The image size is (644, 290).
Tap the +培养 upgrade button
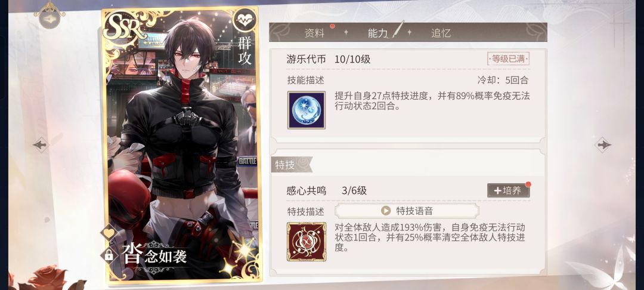point(509,190)
